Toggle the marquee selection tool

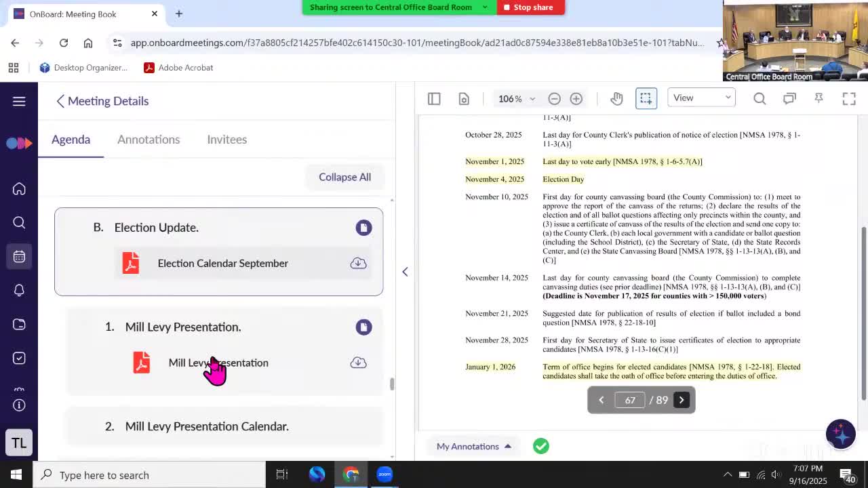pos(646,99)
